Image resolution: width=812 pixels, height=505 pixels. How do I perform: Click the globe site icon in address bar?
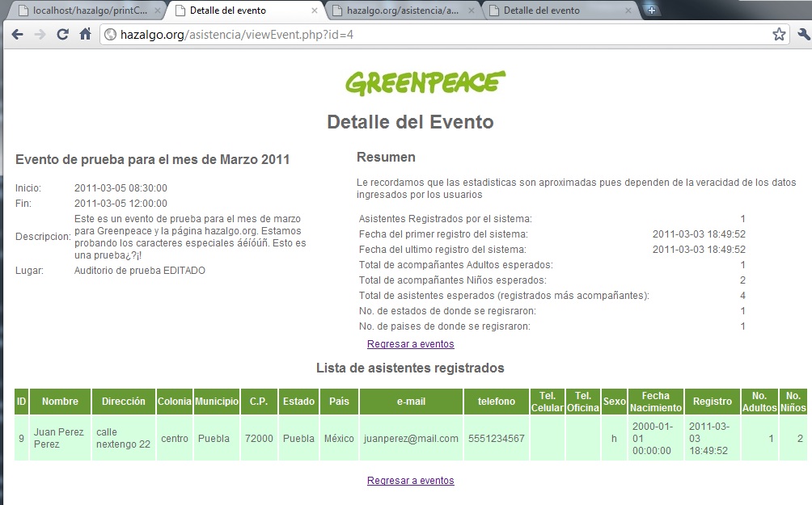111,35
